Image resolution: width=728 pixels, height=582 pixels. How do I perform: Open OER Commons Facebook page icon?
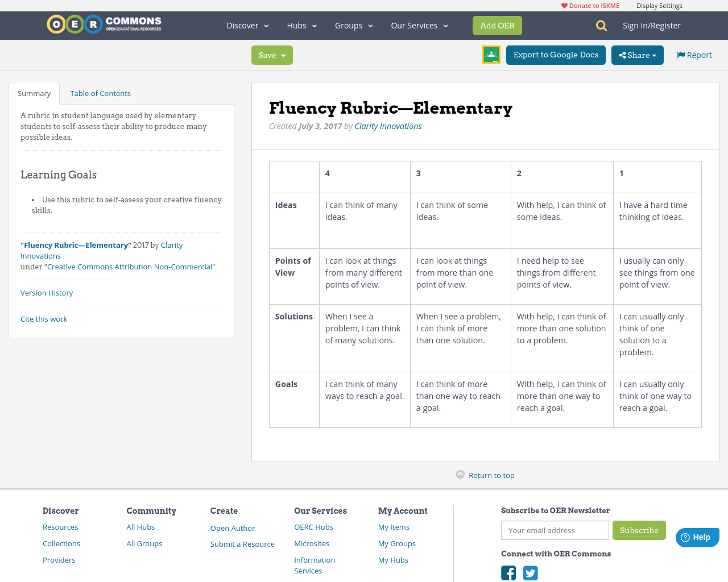(508, 573)
